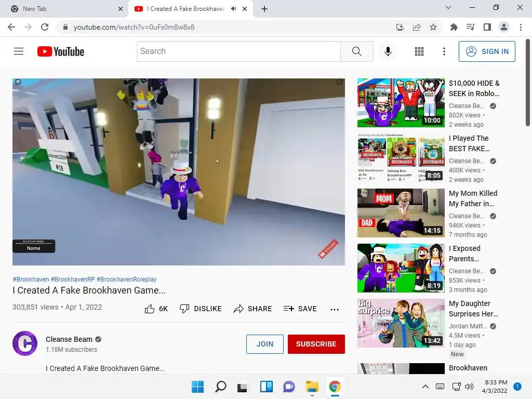The height and width of the screenshot is (399, 532).
Task: Open the YouTube apps grid
Action: pos(419,51)
